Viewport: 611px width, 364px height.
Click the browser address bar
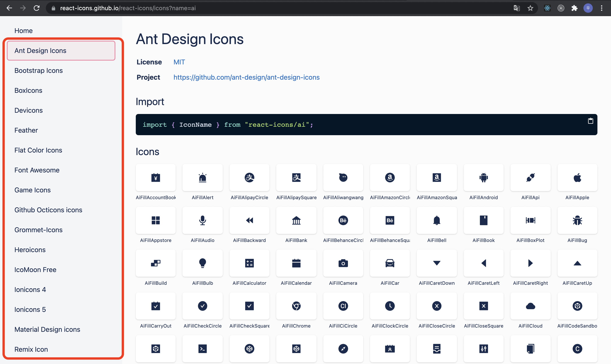[x=270, y=8]
